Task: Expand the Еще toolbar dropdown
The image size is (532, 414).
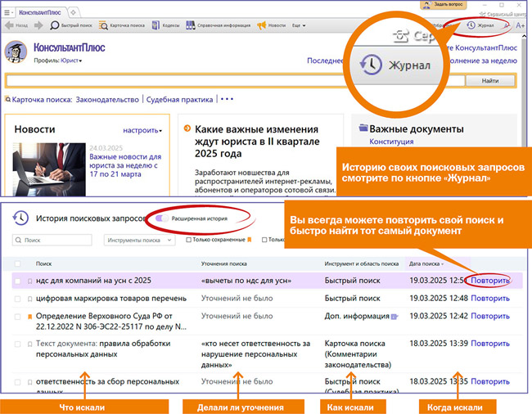Action: pos(299,25)
